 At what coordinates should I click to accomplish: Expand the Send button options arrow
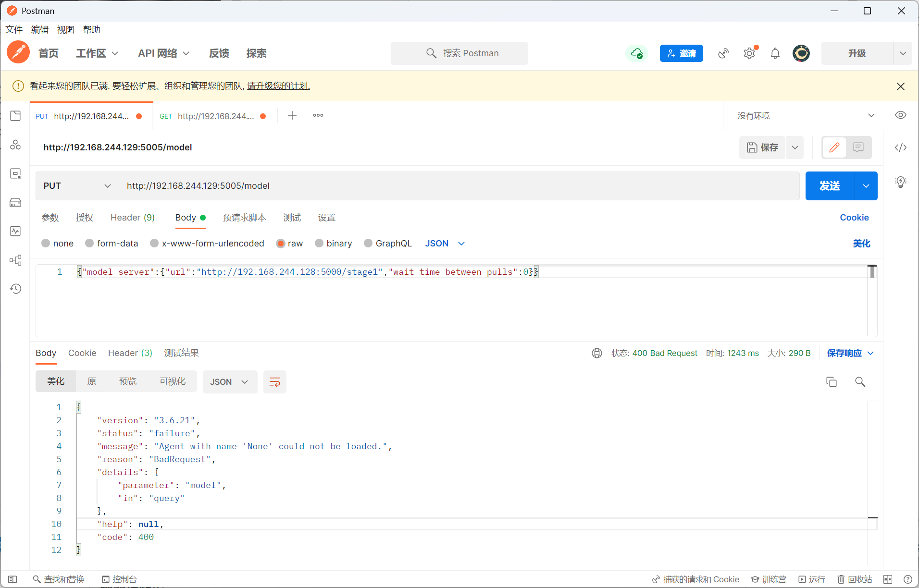click(866, 186)
